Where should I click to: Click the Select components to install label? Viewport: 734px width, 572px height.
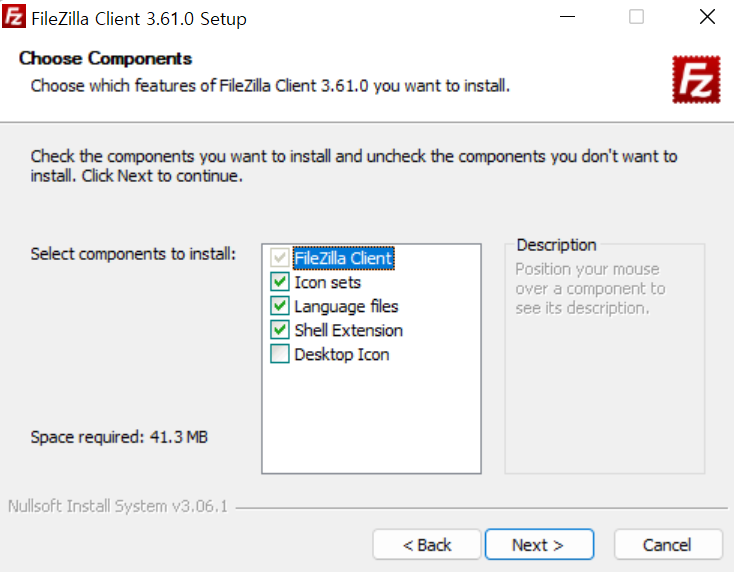click(133, 254)
